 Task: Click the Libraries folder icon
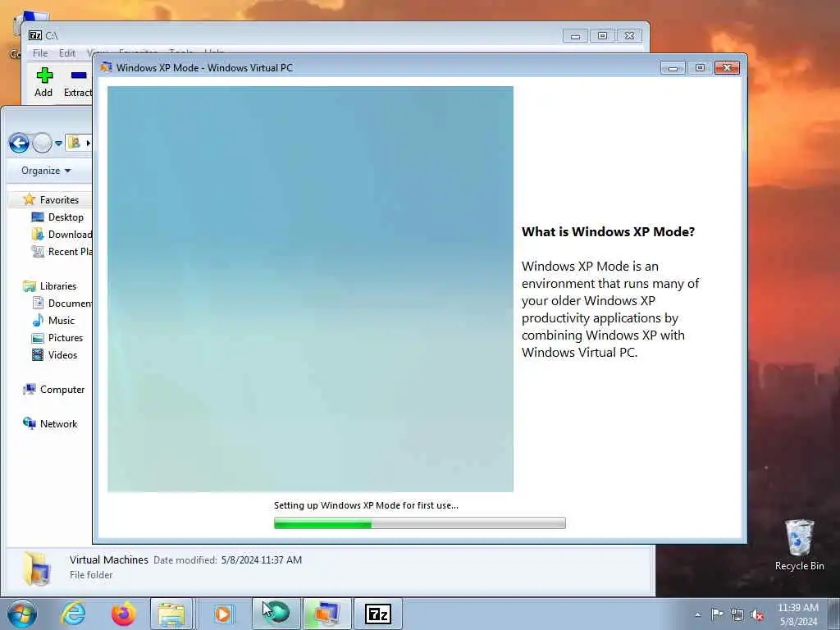tap(29, 286)
